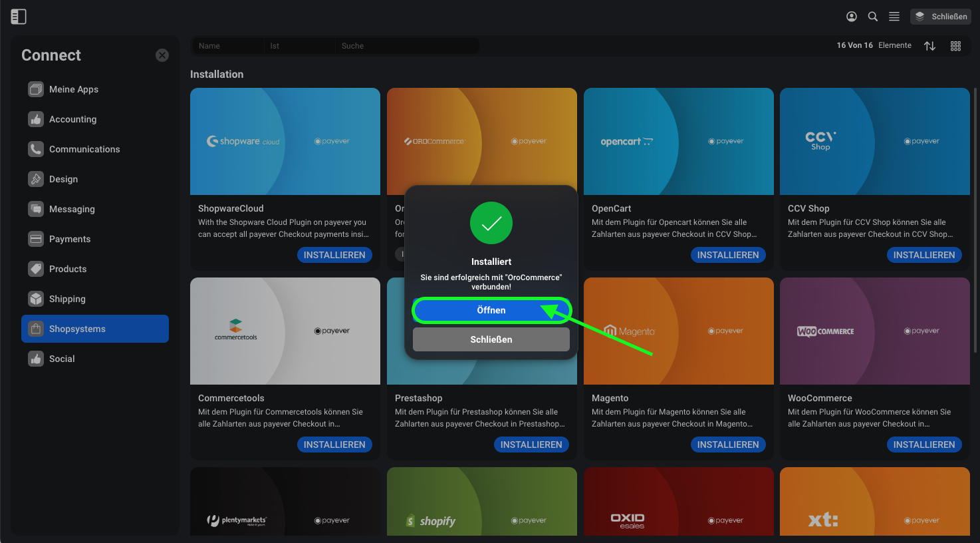Install the Commercetools plugin
Screen dimensions: 980x543
[x=334, y=445]
